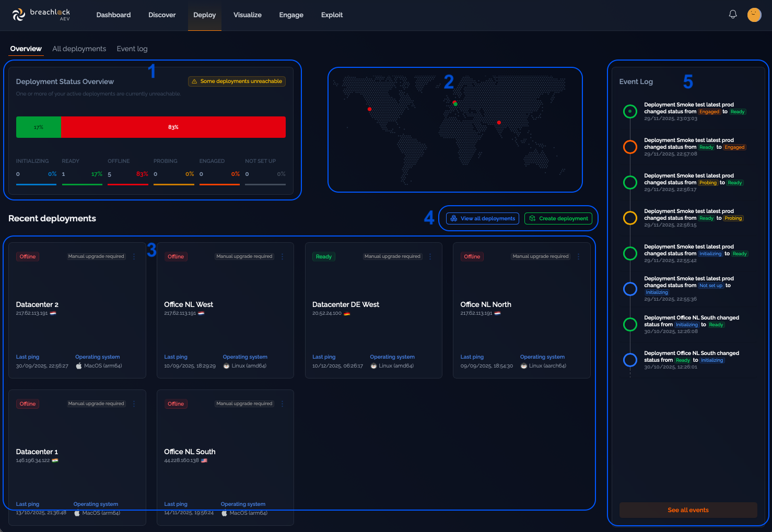Click the Not set up to Initializing event circle
This screenshot has width=772, height=532.
click(630, 289)
